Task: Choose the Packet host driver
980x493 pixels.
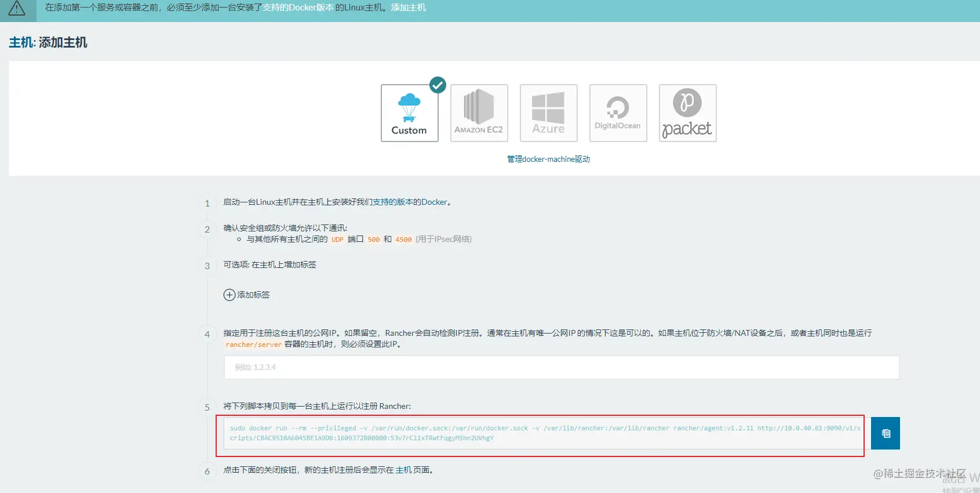Action: coord(688,113)
